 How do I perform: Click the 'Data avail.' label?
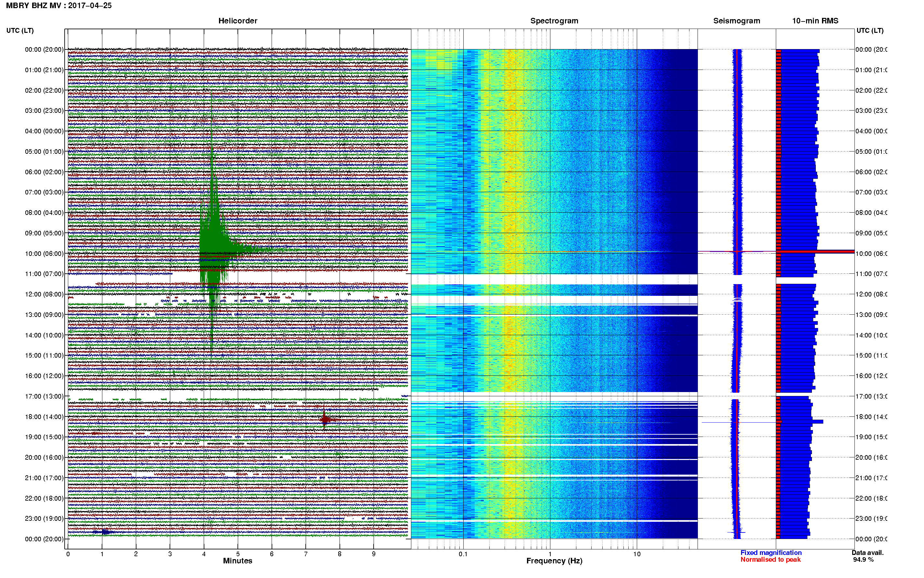point(867,552)
